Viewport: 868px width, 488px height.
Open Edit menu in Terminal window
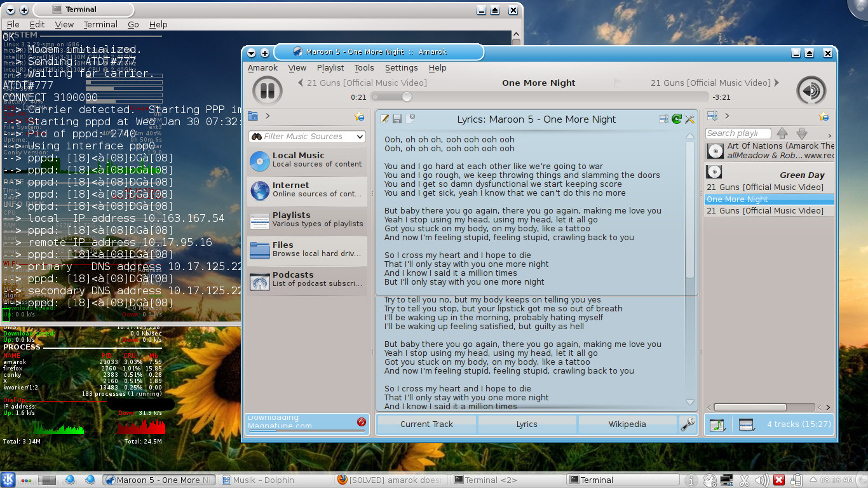click(x=37, y=24)
